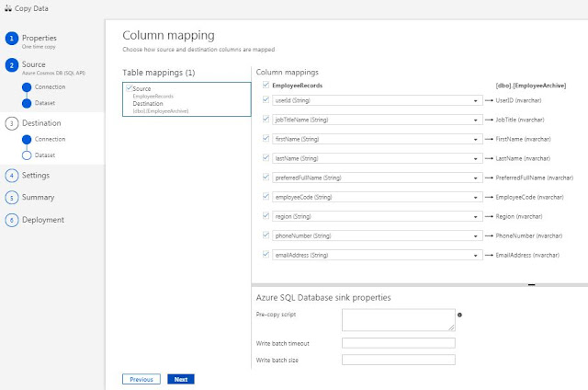The image size is (588, 390).
Task: Click the Deployment step 6 circle icon
Action: point(12,220)
